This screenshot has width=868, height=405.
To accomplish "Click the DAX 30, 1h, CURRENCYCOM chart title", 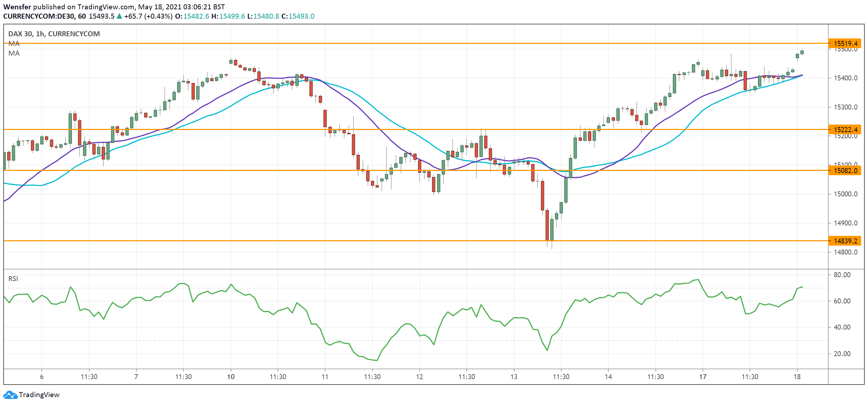I will 54,34.
